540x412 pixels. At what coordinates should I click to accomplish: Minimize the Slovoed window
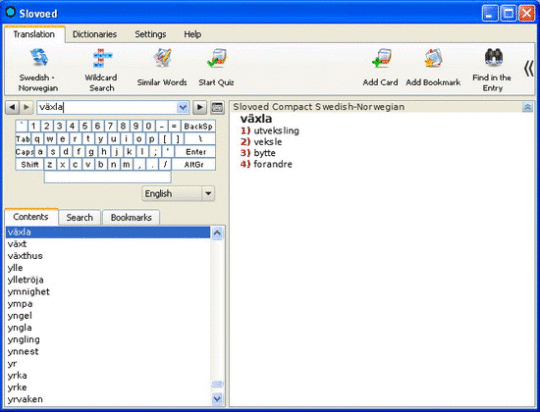pyautogui.click(x=490, y=13)
